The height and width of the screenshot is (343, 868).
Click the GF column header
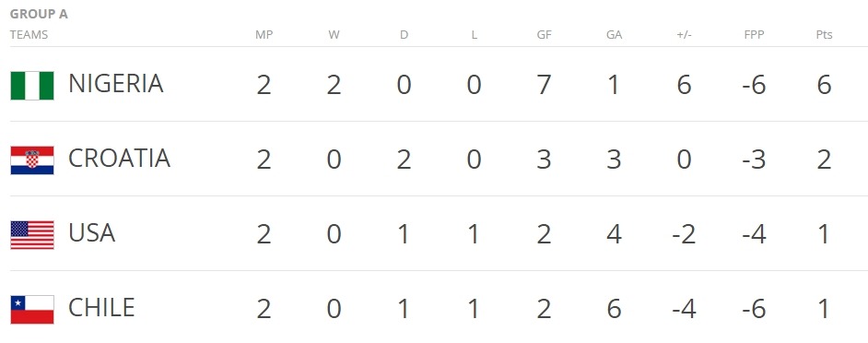(x=545, y=35)
